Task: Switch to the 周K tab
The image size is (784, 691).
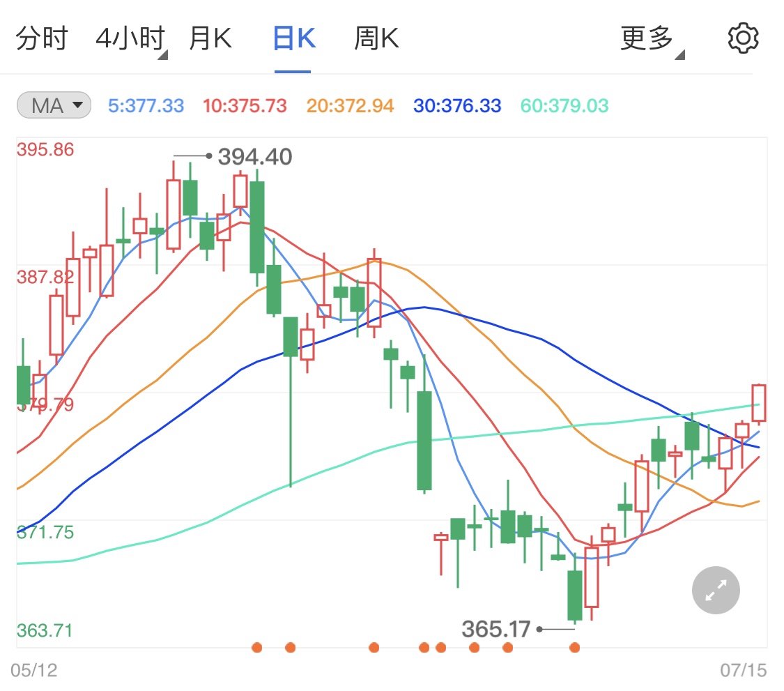Action: point(376,38)
